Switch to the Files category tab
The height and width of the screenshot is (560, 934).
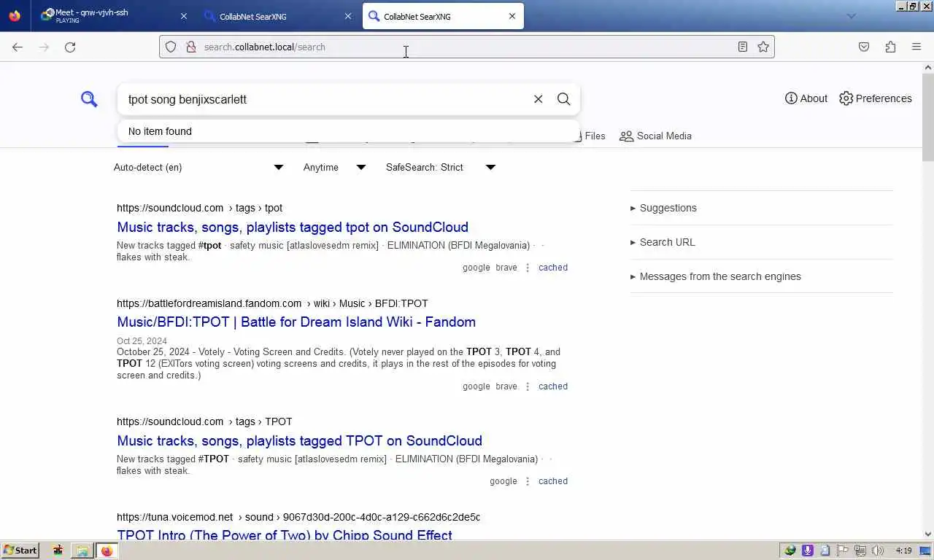[x=590, y=136]
